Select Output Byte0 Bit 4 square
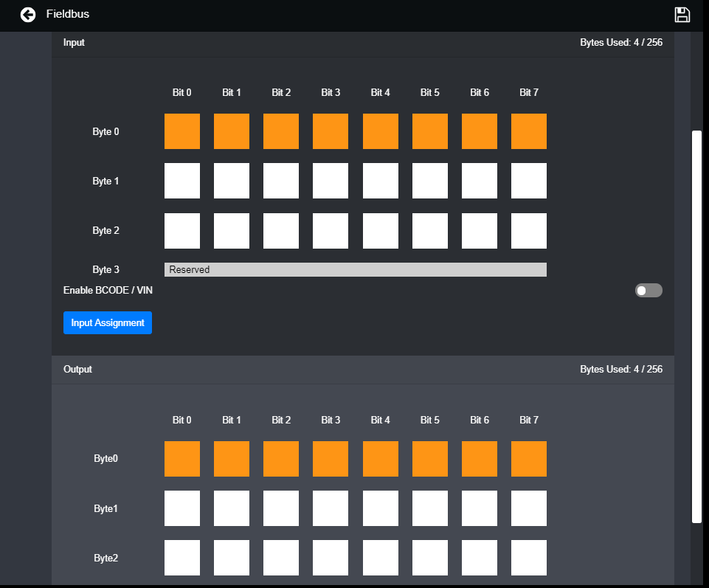Viewport: 709px width, 588px height. click(380, 459)
